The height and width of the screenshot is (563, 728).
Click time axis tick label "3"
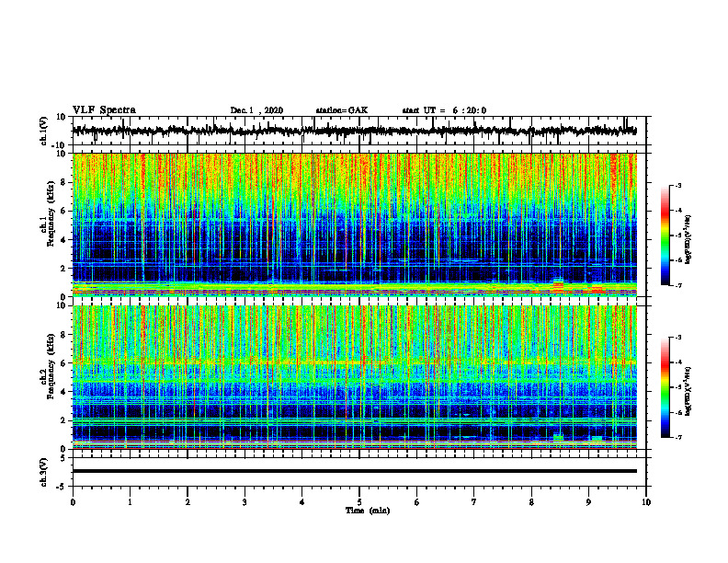(x=245, y=502)
